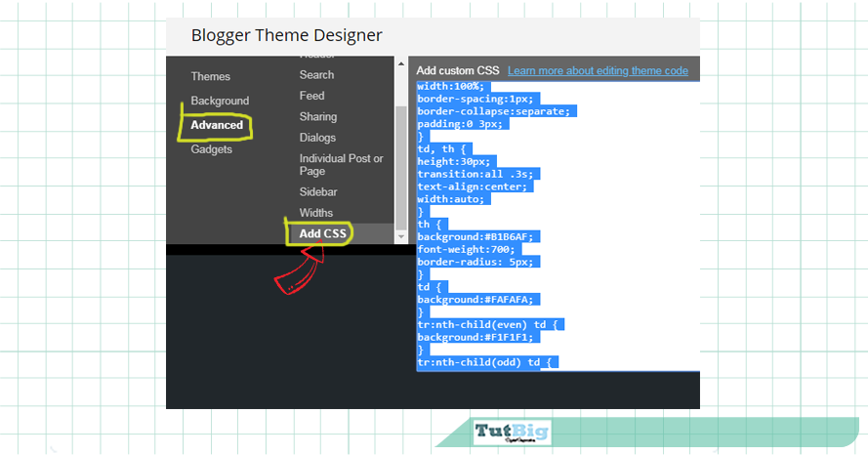Click the 'border-collapse:separate;' CSS line
This screenshot has height=455, width=868.
coord(494,111)
